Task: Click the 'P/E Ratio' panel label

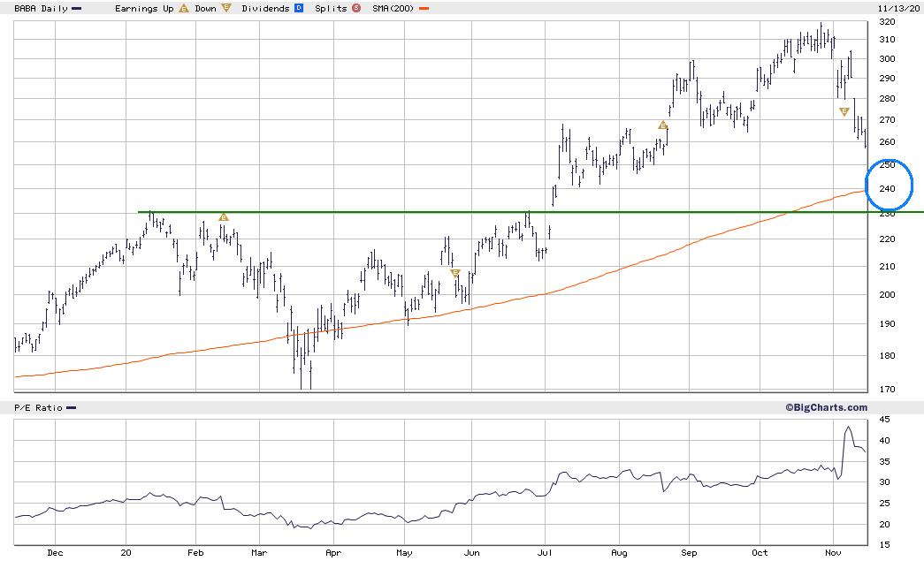Action: tap(38, 408)
